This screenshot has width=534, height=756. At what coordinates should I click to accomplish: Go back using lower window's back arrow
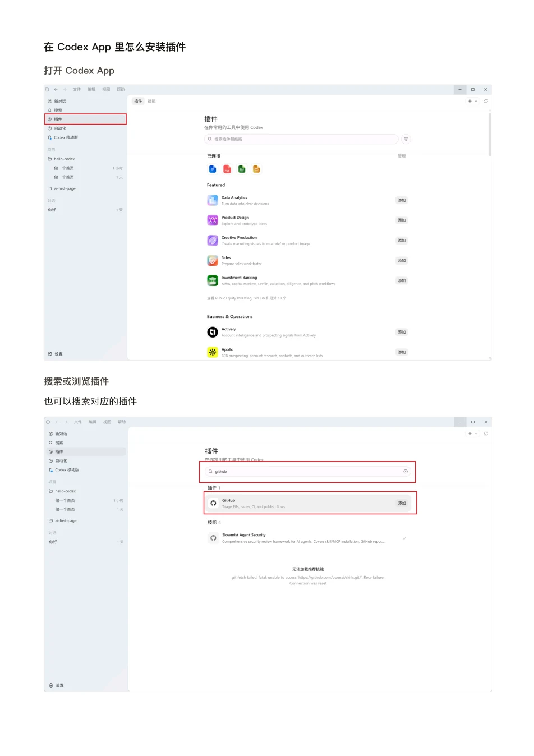coord(57,422)
